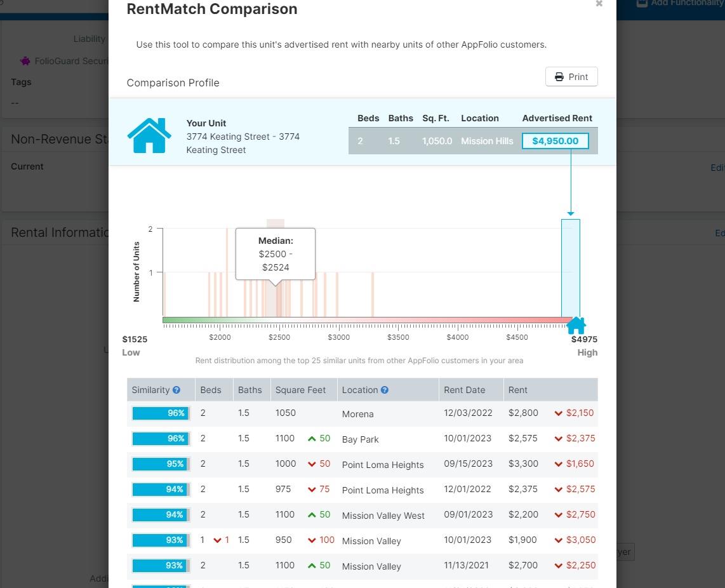Screen dimensions: 725x588
Task: Click the red arrow beside $2,575 difference
Action: [558, 490]
